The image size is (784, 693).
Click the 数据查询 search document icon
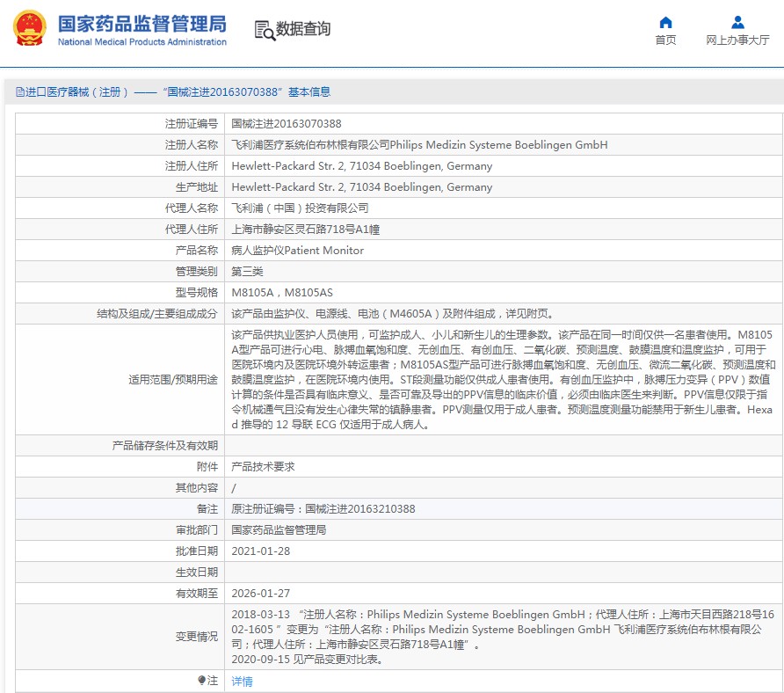pos(265,31)
